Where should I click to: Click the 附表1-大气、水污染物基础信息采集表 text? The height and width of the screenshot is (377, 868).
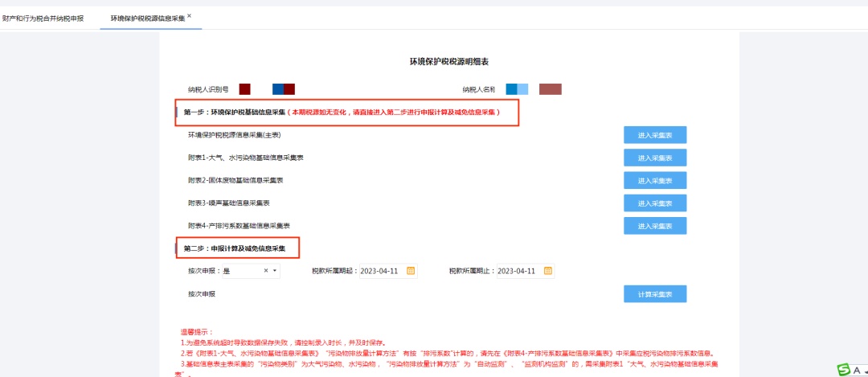click(246, 158)
